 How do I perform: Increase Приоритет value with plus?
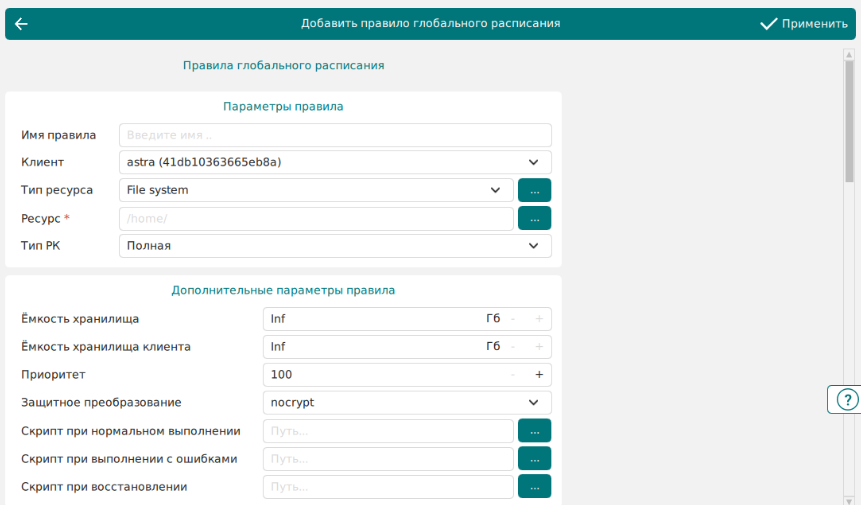coord(539,375)
